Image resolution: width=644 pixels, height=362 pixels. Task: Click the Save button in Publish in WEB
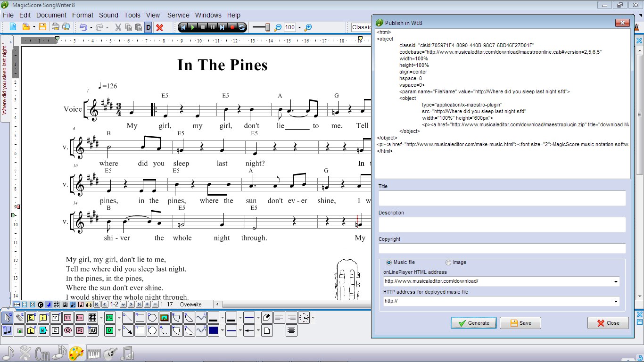pyautogui.click(x=520, y=323)
